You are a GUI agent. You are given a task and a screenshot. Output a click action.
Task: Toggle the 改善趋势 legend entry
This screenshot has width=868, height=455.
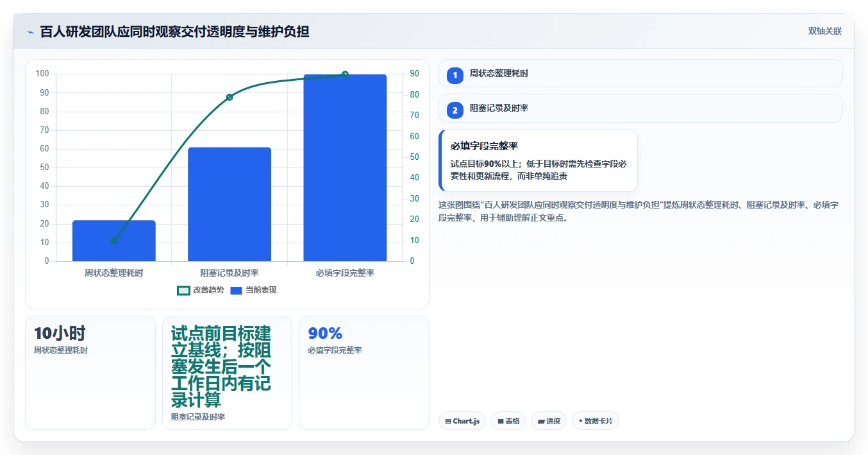pyautogui.click(x=201, y=290)
